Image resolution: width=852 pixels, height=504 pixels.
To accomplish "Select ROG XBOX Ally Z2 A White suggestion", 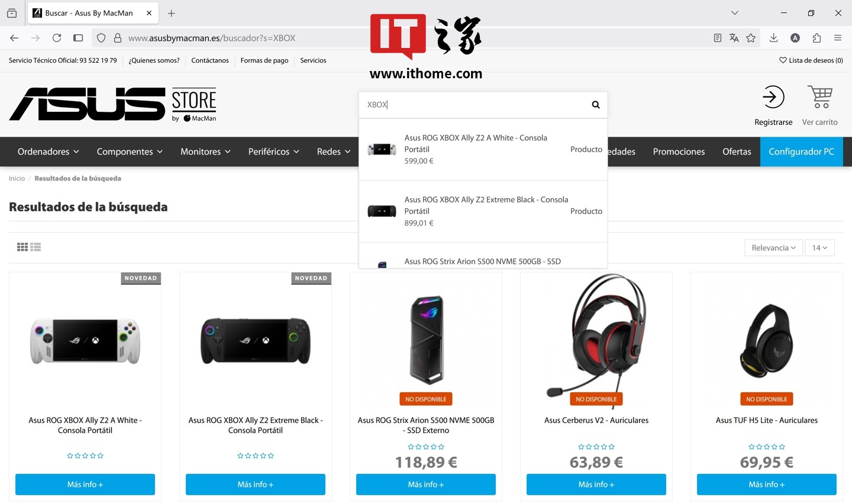I will [x=483, y=149].
